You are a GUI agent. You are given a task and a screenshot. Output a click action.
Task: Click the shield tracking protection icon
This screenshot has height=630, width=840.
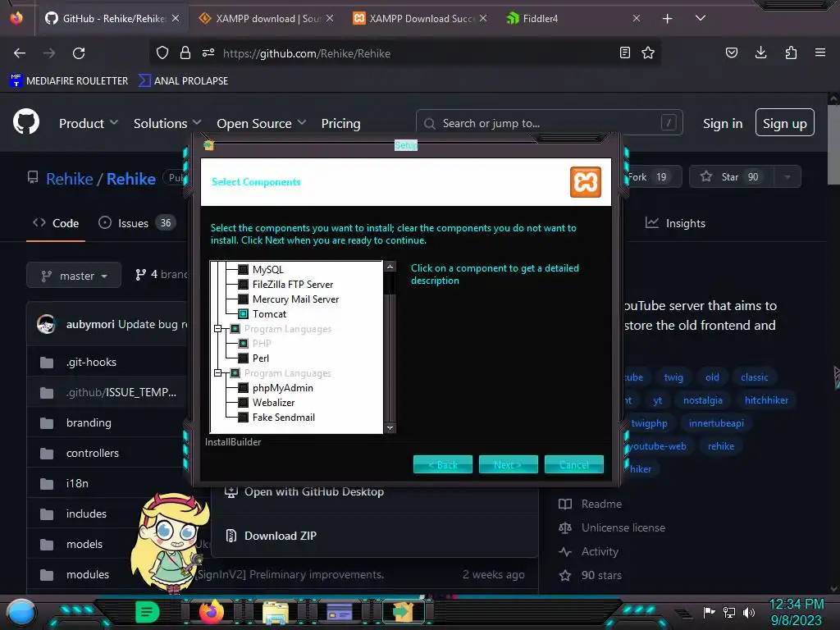[162, 52]
